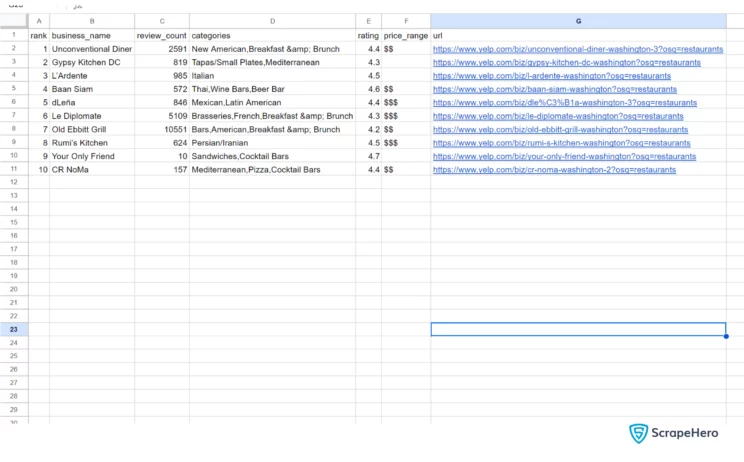Click review count cell '2591'

162,49
